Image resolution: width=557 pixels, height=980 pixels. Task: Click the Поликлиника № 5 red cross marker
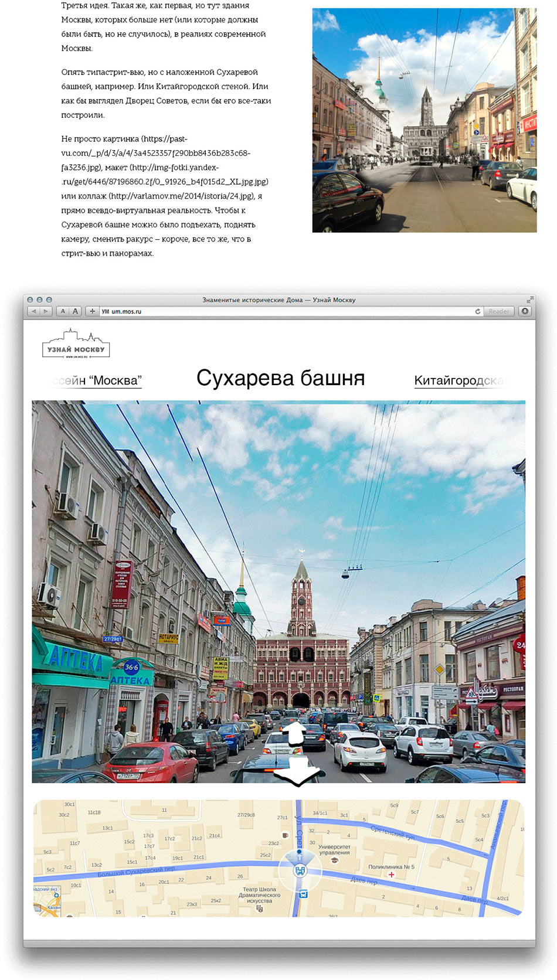(x=391, y=874)
